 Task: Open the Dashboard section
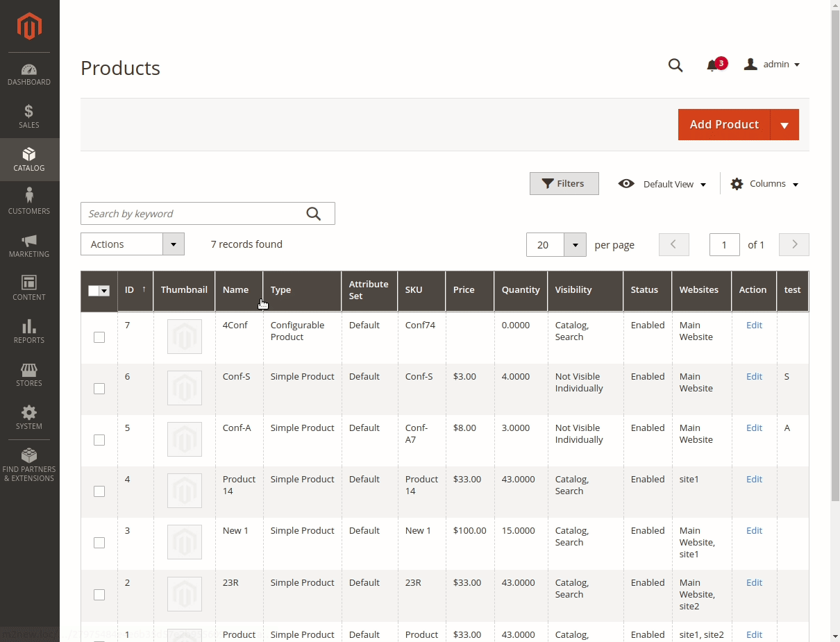coord(29,74)
